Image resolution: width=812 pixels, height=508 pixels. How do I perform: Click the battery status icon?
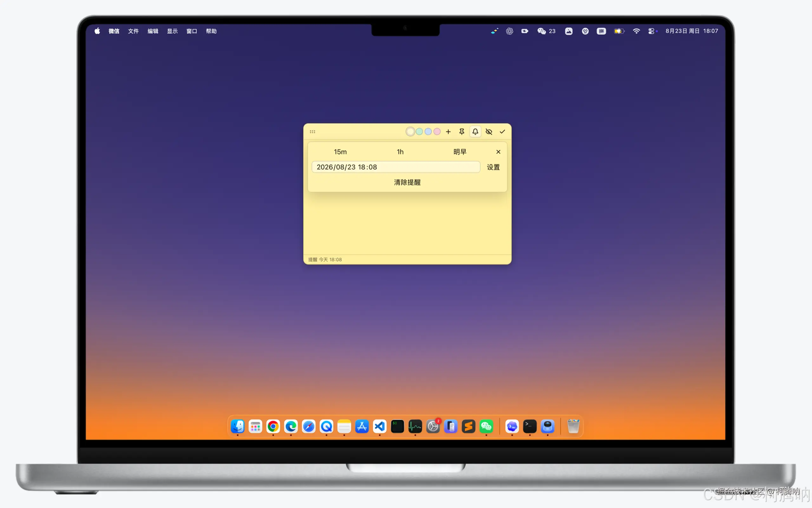click(619, 31)
